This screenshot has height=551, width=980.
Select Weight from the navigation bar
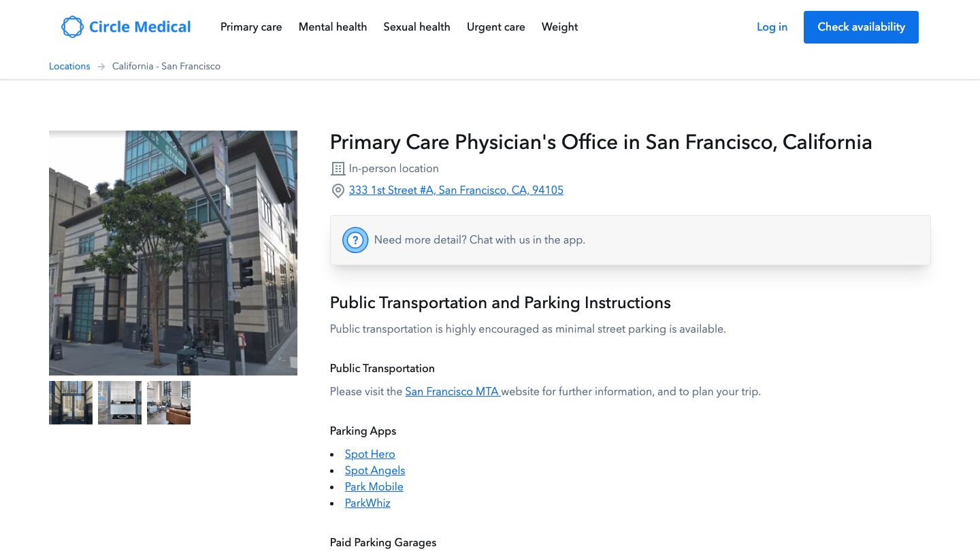pyautogui.click(x=559, y=27)
